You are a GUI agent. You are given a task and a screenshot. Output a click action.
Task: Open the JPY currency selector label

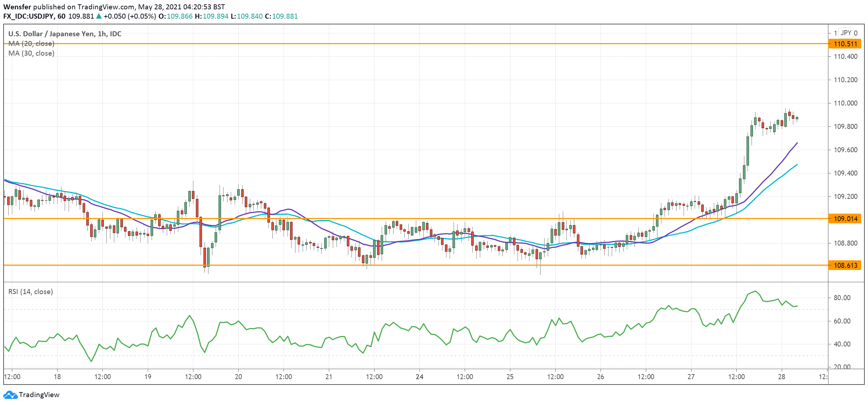pyautogui.click(x=846, y=33)
